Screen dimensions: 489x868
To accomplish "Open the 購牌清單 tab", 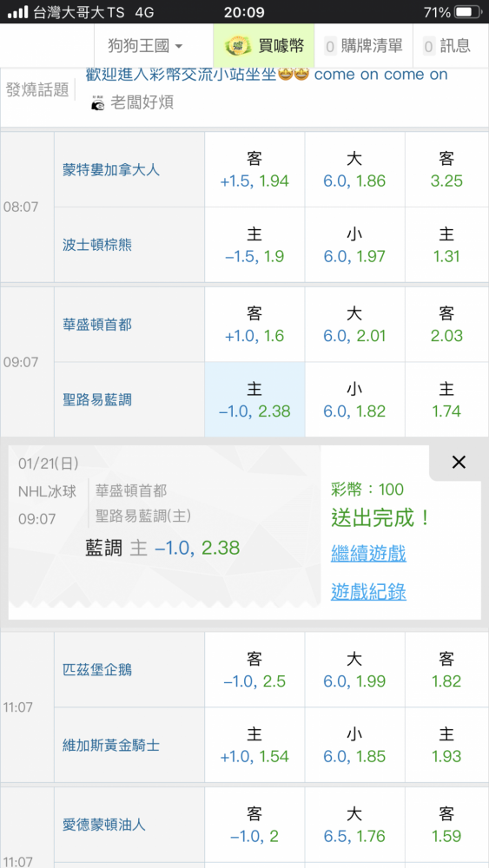I will 363,46.
